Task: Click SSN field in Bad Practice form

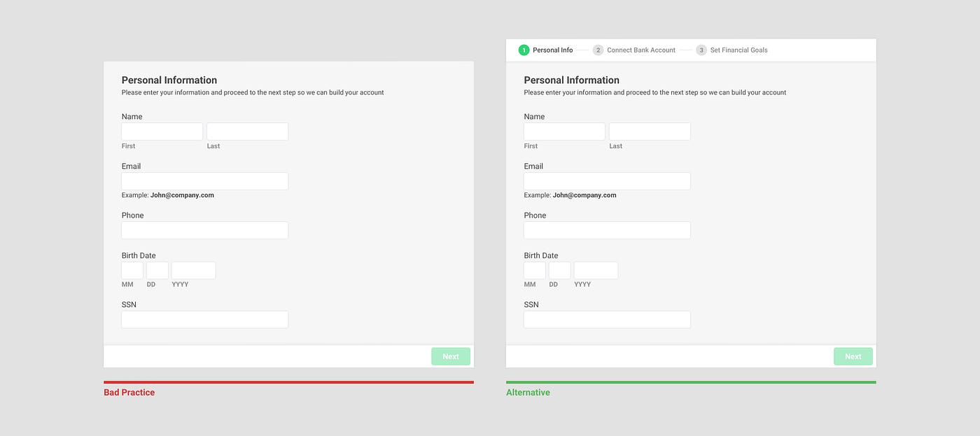Action: click(x=205, y=319)
